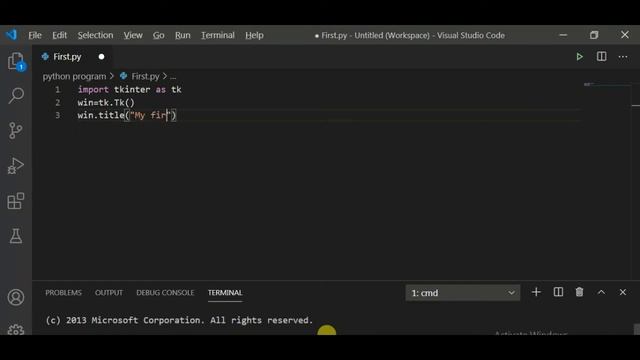
Task: Open the Search view in the activity bar
Action: coord(16,96)
